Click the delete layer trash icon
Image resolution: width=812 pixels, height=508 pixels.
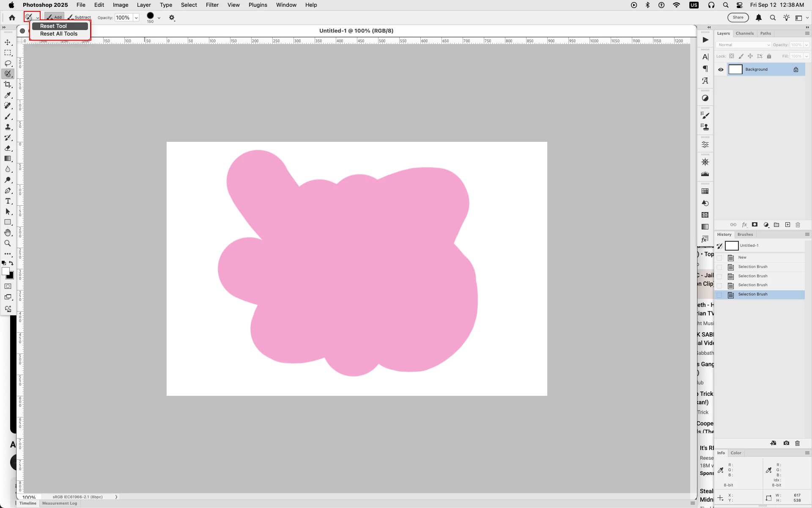coord(798,225)
